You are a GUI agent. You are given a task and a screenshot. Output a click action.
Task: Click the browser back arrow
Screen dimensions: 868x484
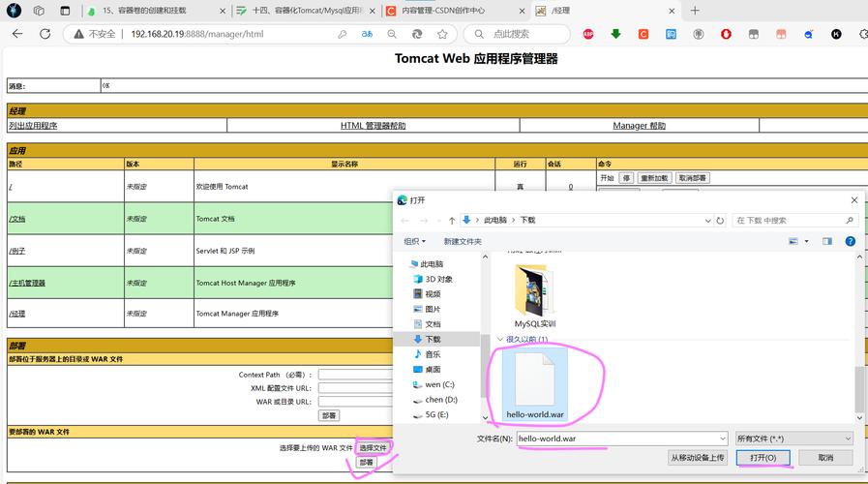(x=17, y=34)
